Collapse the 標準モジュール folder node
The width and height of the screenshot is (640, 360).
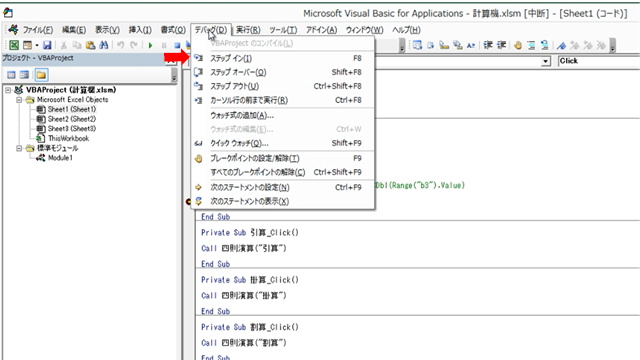pos(19,148)
